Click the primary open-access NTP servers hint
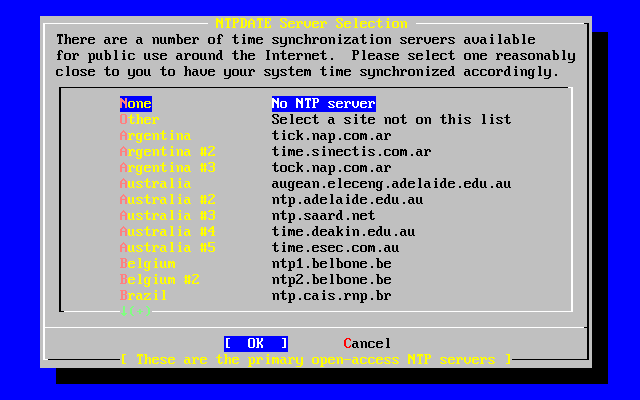This screenshot has height=400, width=640. pyautogui.click(x=315, y=359)
